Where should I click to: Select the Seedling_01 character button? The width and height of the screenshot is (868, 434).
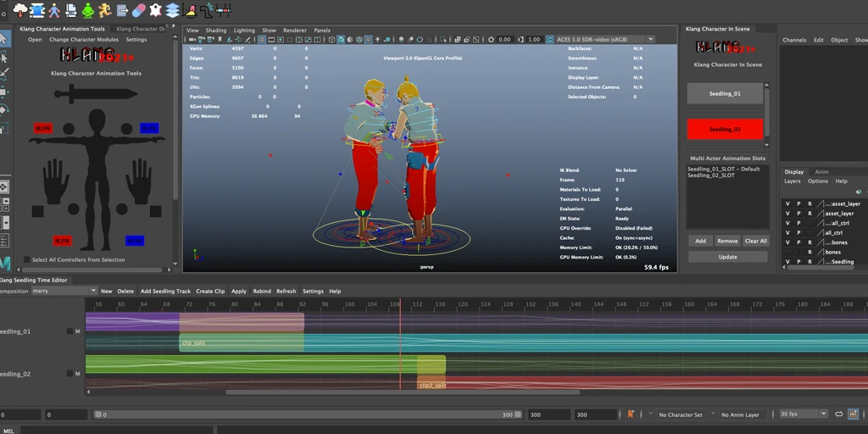[725, 93]
